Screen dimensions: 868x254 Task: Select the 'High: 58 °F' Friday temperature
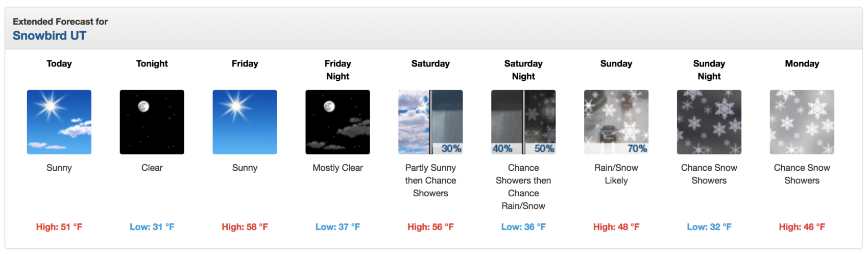coord(245,227)
